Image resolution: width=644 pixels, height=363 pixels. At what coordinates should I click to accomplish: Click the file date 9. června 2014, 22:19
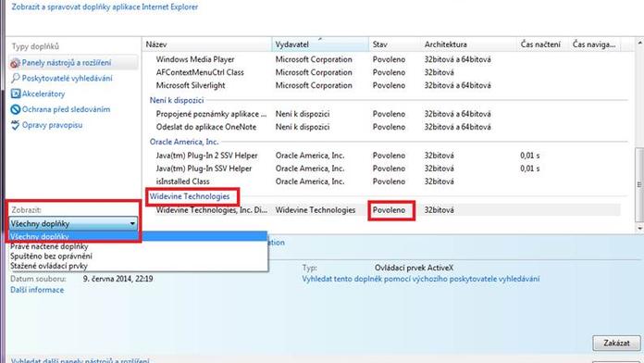118,279
